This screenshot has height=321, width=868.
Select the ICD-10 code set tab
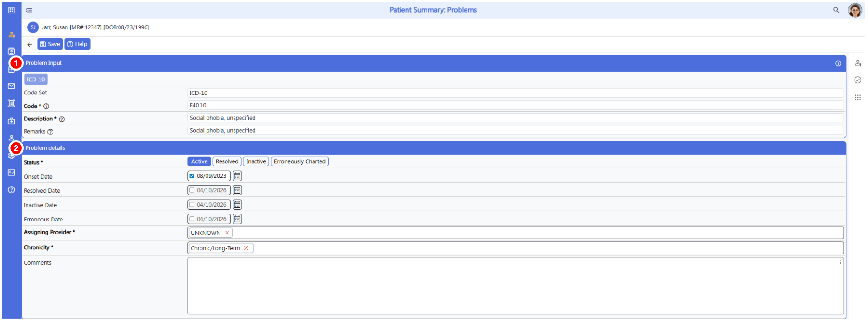[36, 80]
